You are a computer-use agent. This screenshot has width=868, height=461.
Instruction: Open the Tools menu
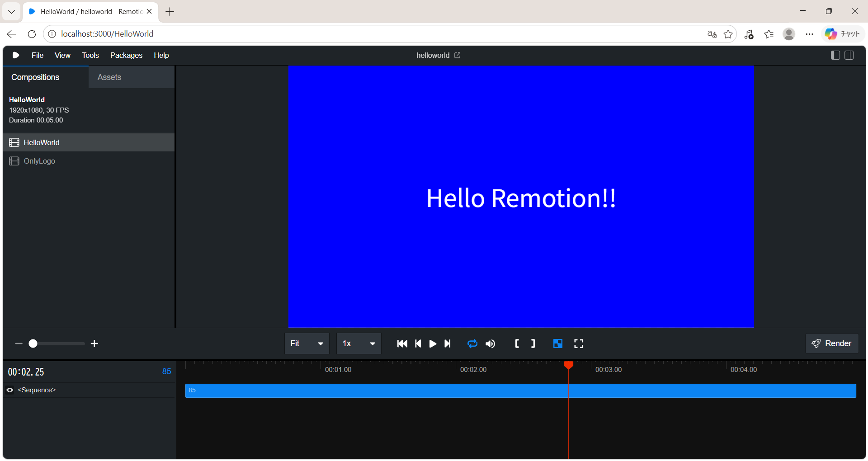[90, 55]
